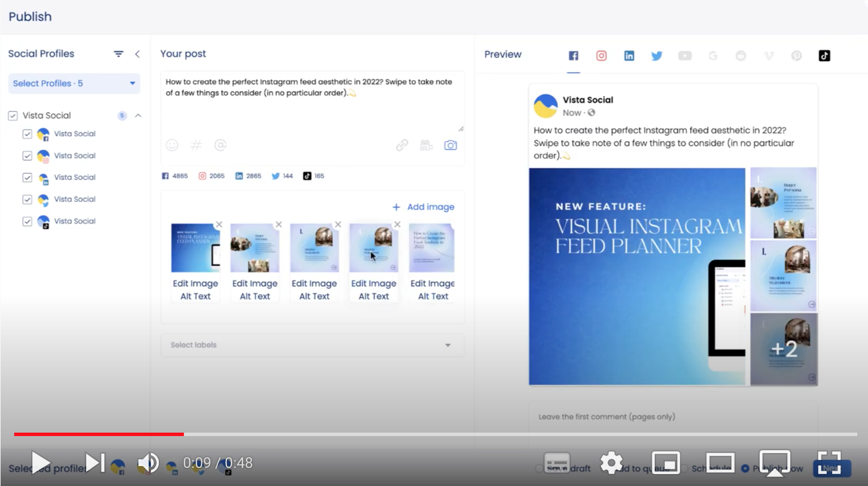Click Edit Image under first thumbnail

pos(195,283)
